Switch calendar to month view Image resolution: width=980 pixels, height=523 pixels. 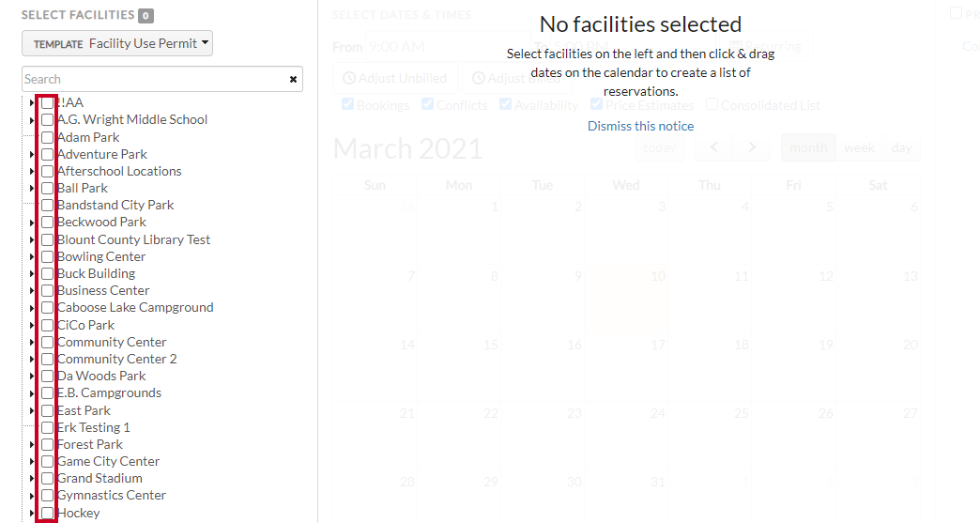click(x=808, y=148)
